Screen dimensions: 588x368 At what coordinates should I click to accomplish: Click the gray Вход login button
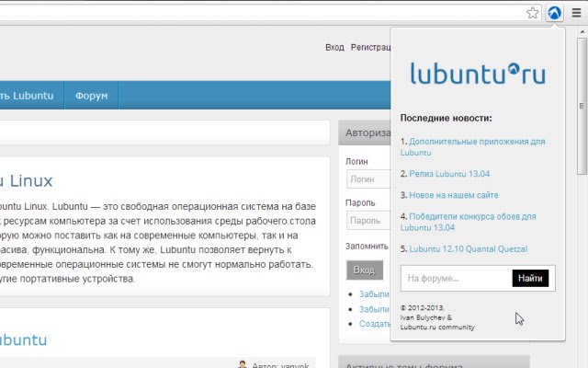365,270
